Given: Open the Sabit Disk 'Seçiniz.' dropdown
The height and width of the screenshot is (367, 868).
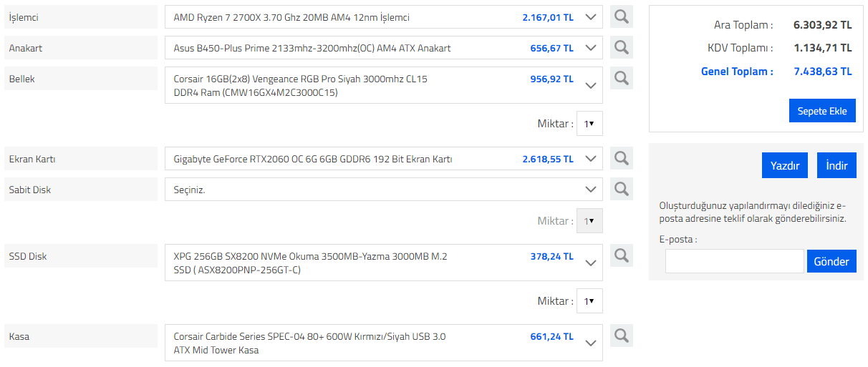Looking at the screenshot, I should point(384,190).
